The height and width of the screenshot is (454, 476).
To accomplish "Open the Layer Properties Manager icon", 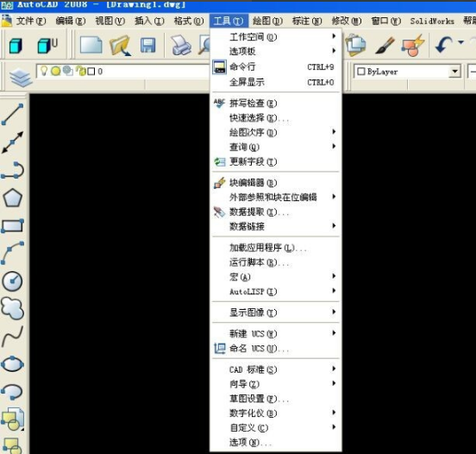I will point(21,78).
